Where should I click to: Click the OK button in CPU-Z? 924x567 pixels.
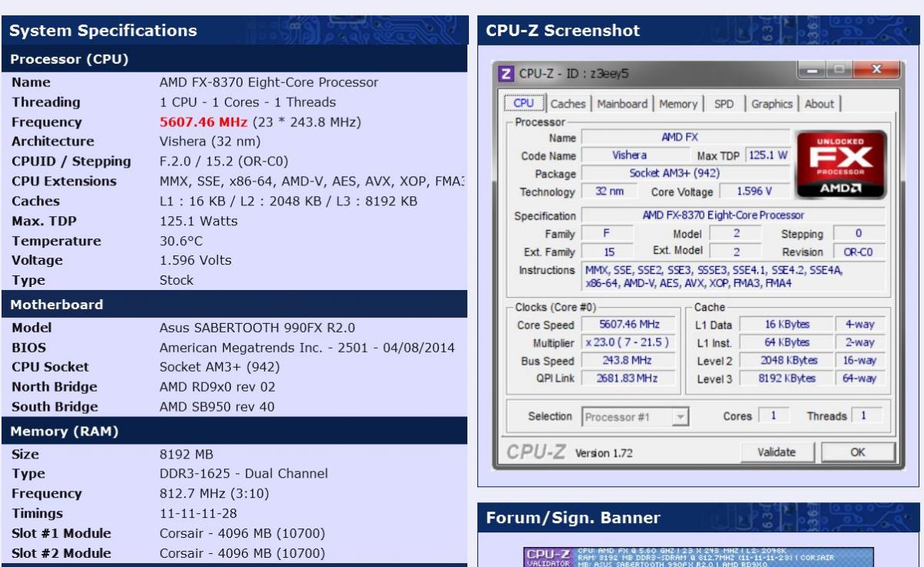pyautogui.click(x=858, y=452)
